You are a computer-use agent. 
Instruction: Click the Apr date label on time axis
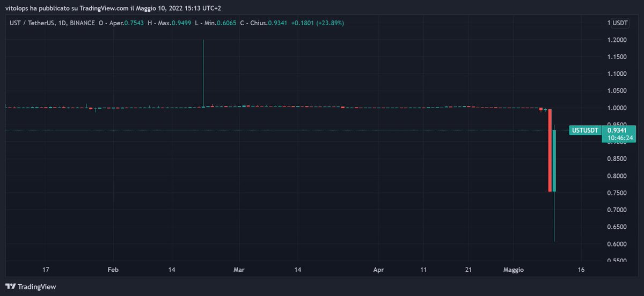(x=378, y=269)
